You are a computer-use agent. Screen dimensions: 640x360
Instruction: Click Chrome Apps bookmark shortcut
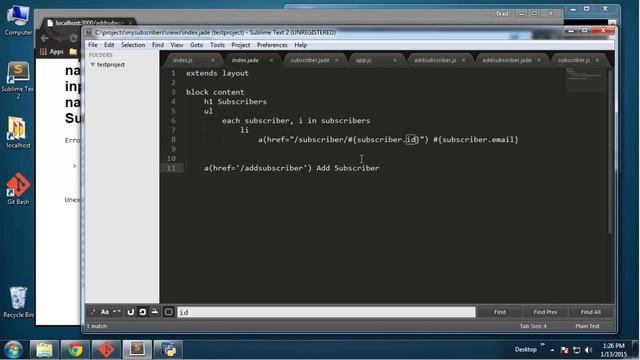(52, 52)
